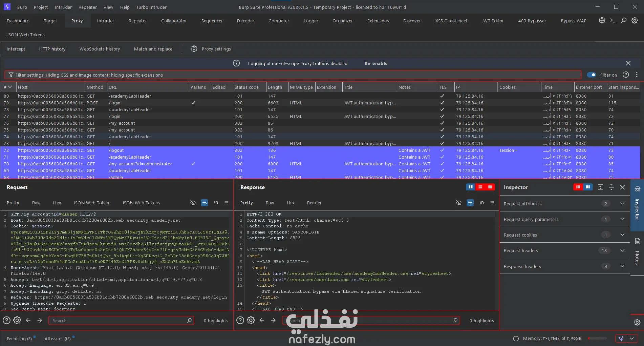The width and height of the screenshot is (644, 346).
Task: Toggle sort order on the # column
Action: point(8,87)
